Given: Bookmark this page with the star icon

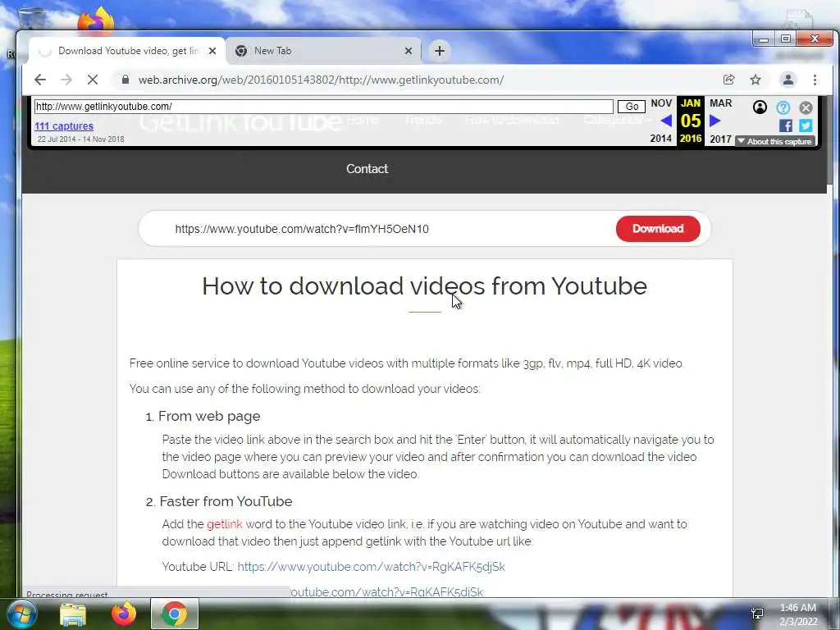Looking at the screenshot, I should tap(756, 80).
